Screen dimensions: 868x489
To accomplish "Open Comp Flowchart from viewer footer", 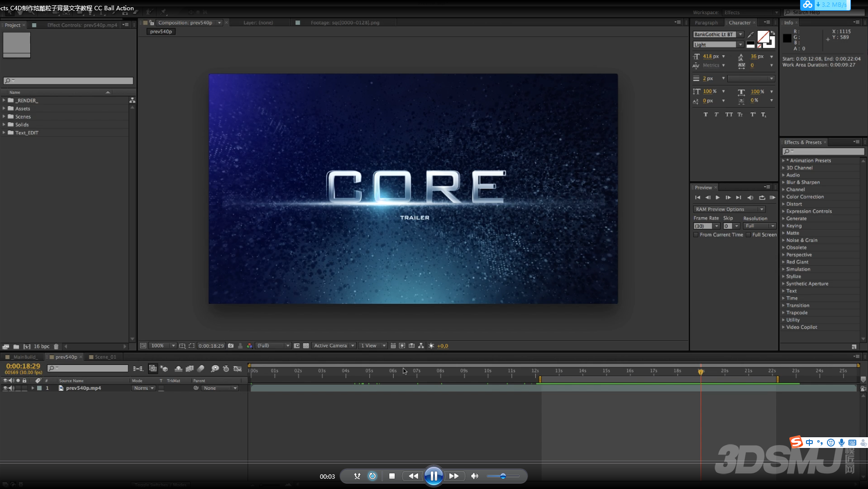I will click(x=421, y=345).
